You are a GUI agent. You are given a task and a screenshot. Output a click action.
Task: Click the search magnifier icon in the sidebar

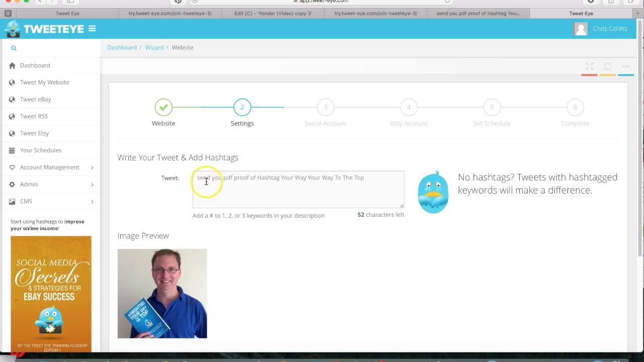tap(14, 48)
